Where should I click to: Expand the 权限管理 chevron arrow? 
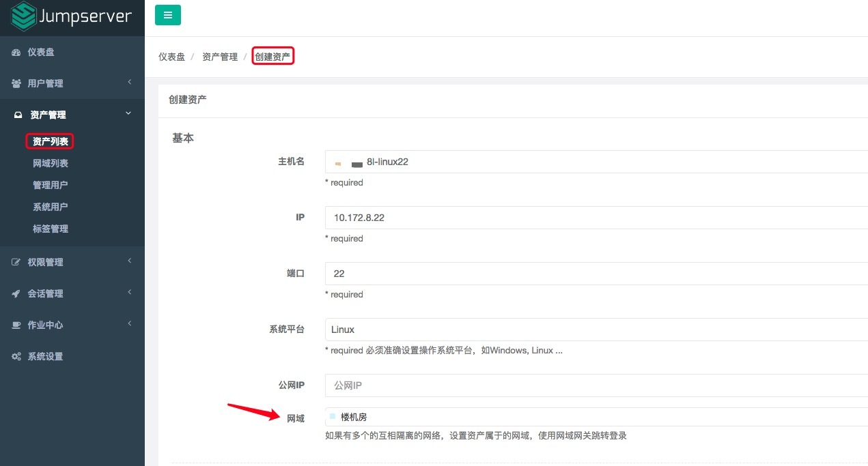click(x=129, y=262)
